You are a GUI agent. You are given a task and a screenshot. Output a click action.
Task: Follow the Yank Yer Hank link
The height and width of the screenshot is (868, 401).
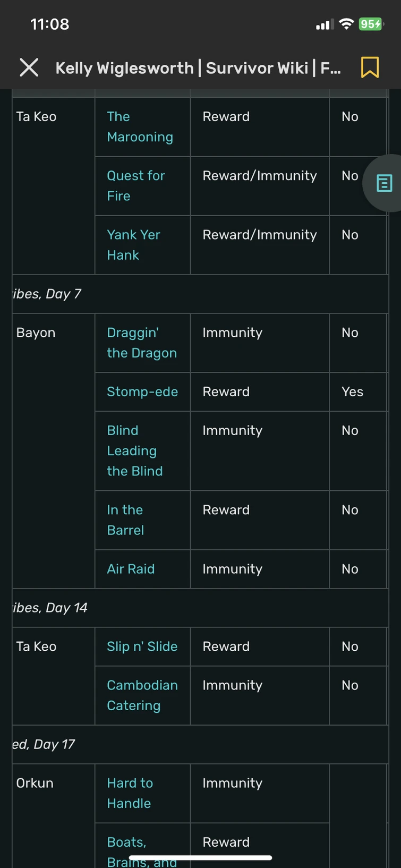click(133, 244)
